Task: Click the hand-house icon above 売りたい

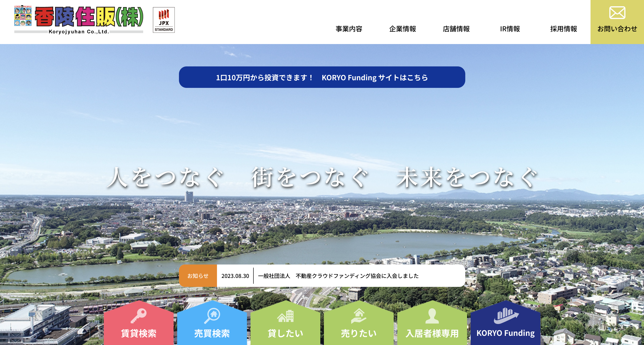Action: (x=359, y=316)
